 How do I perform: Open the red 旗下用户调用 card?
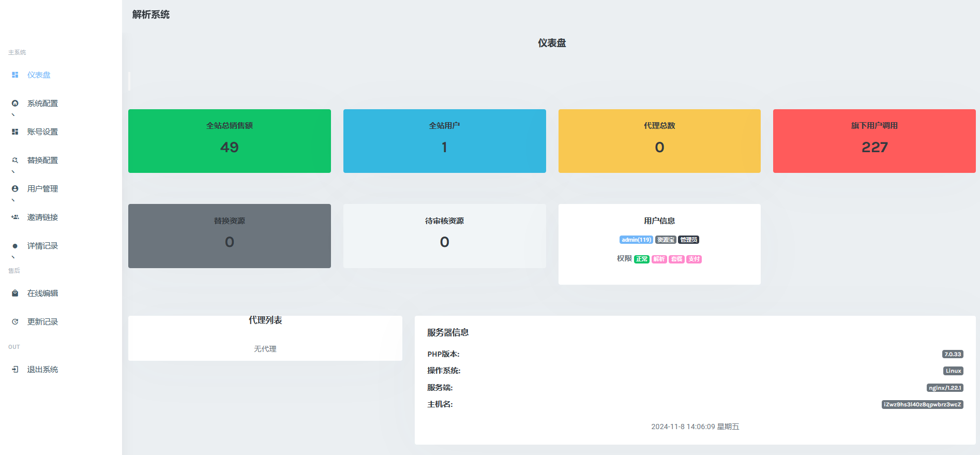point(875,141)
